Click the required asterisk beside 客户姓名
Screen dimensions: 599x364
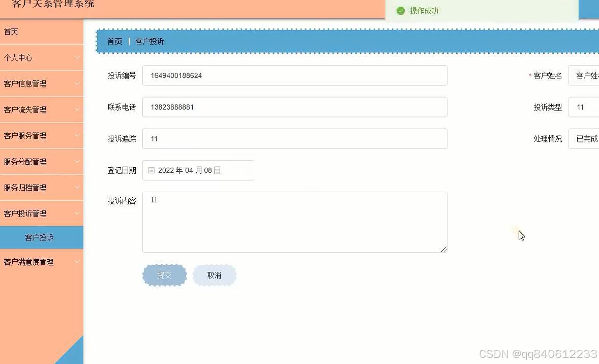[x=529, y=75]
